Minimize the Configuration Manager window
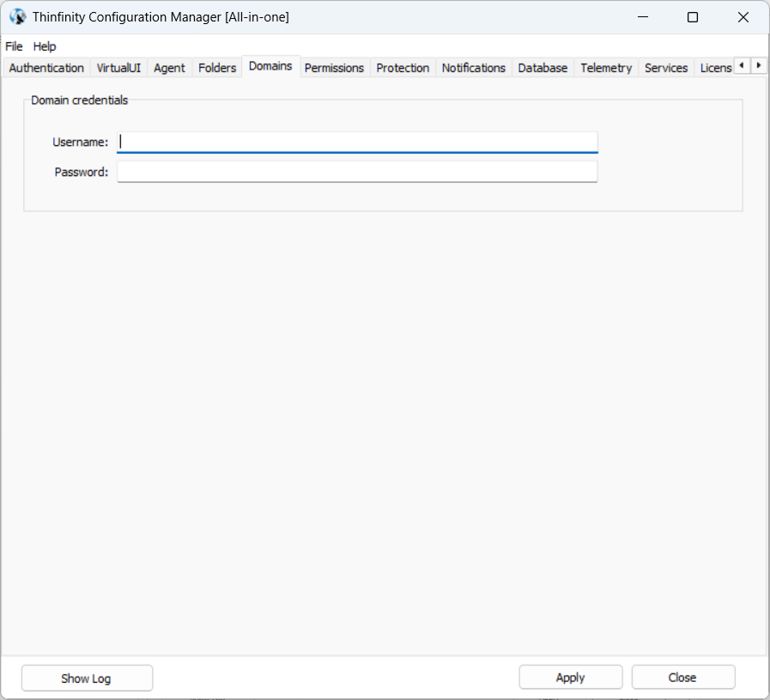770x700 pixels. 643,16
